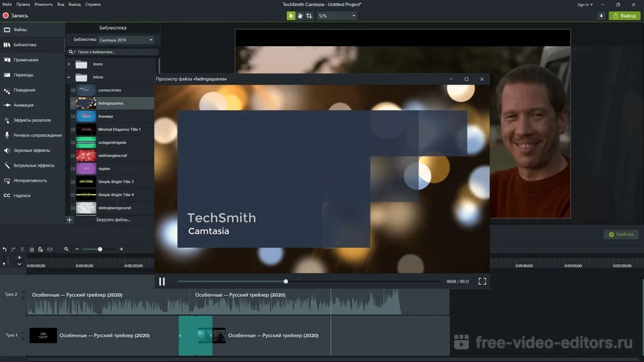This screenshot has height=362, width=644.
Task: Pause the fadingsquares preview playback
Action: pyautogui.click(x=162, y=281)
